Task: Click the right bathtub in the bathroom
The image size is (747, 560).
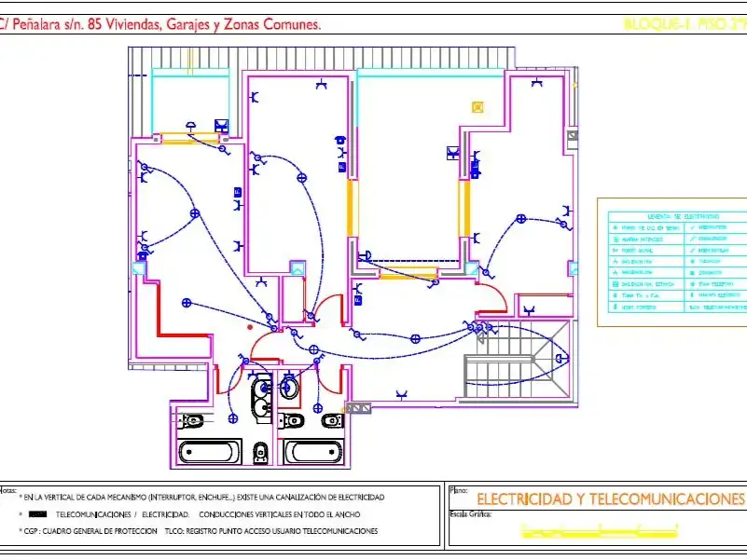Action: (313, 451)
